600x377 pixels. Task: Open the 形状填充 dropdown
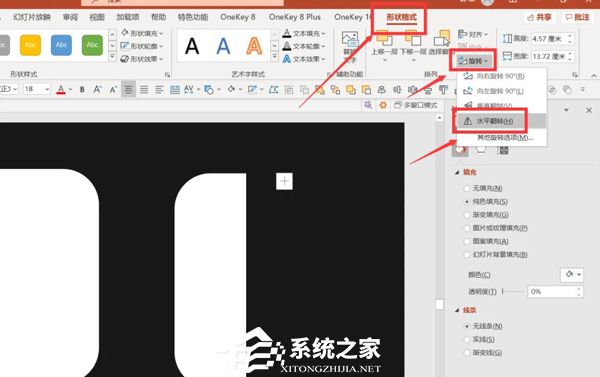coord(142,33)
